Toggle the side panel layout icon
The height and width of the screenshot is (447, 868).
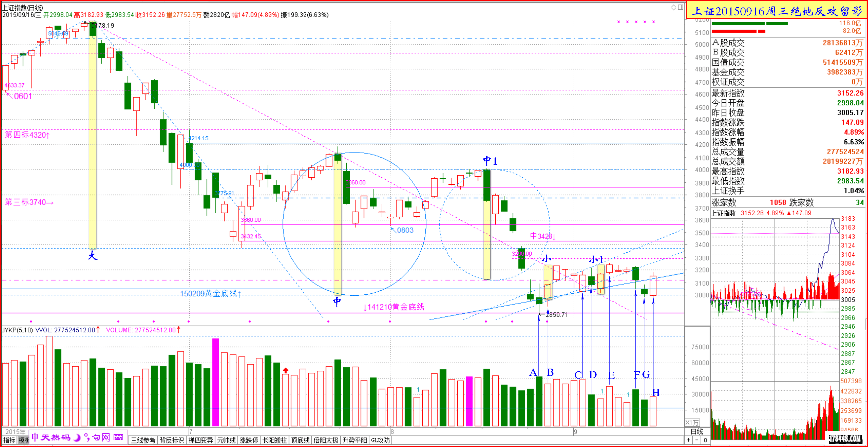[x=680, y=7]
